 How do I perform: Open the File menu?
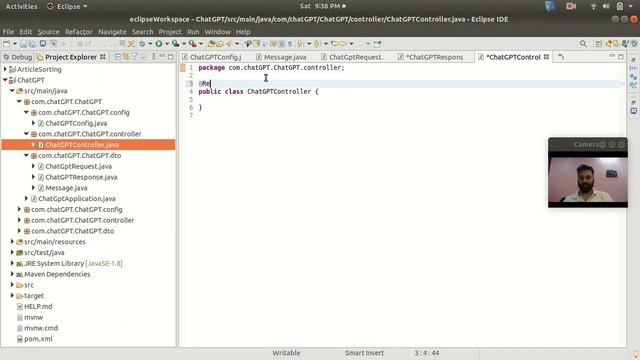(8, 32)
